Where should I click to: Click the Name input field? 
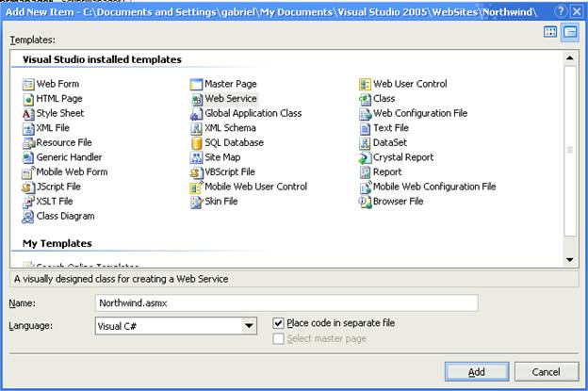pos(286,302)
